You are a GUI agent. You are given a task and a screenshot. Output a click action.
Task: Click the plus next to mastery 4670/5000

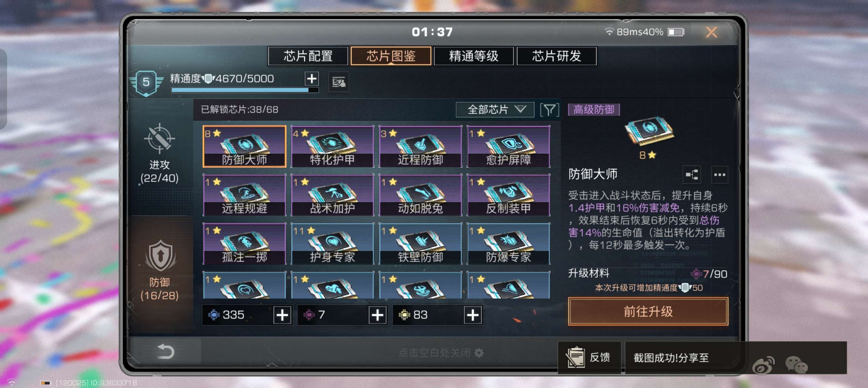(x=312, y=79)
